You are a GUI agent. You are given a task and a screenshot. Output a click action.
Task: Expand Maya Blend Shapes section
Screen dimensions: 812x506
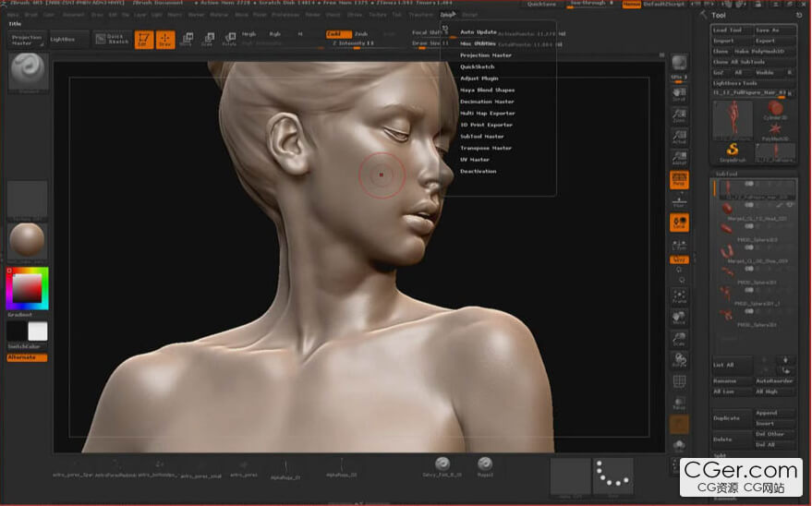coord(488,90)
